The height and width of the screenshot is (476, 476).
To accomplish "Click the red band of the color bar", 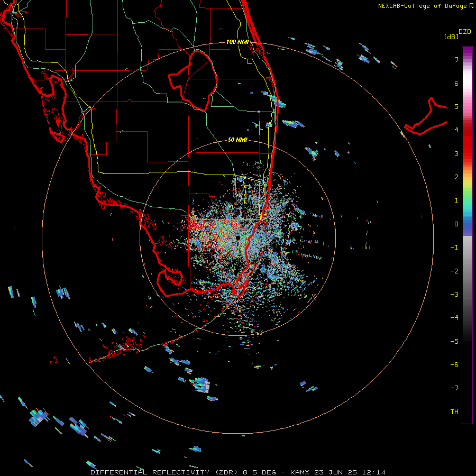I will point(467,143).
